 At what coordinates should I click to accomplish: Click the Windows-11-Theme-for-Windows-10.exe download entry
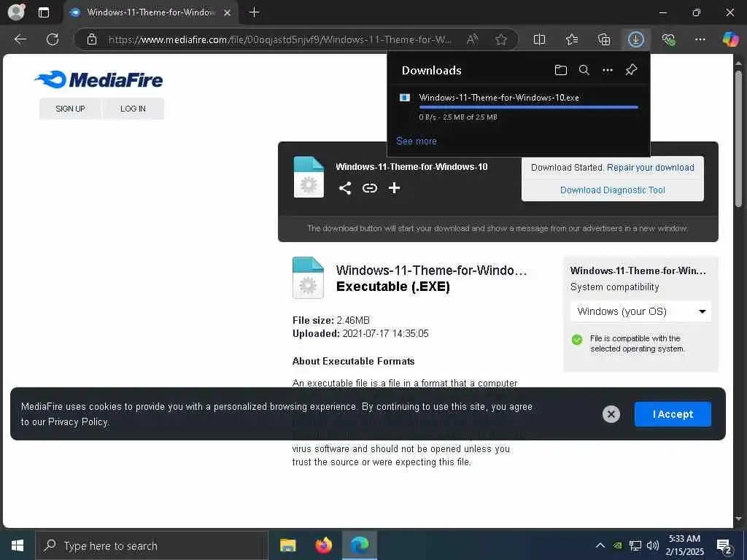[519, 106]
